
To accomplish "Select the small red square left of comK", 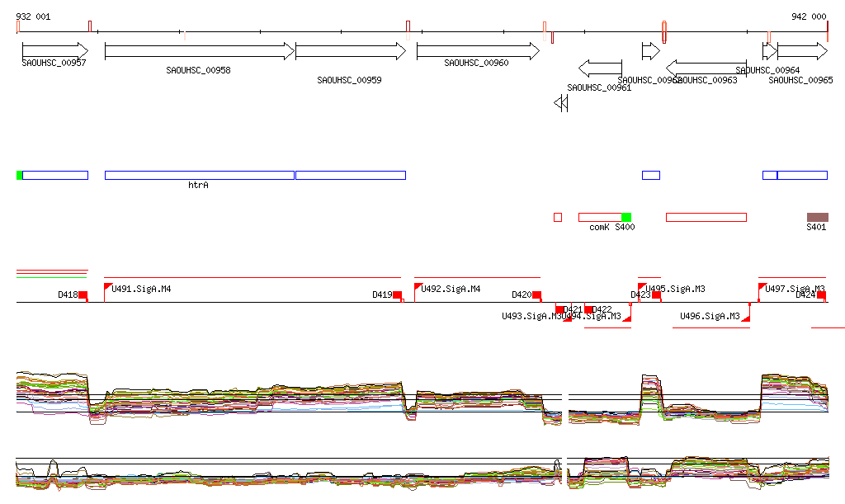I will click(558, 217).
